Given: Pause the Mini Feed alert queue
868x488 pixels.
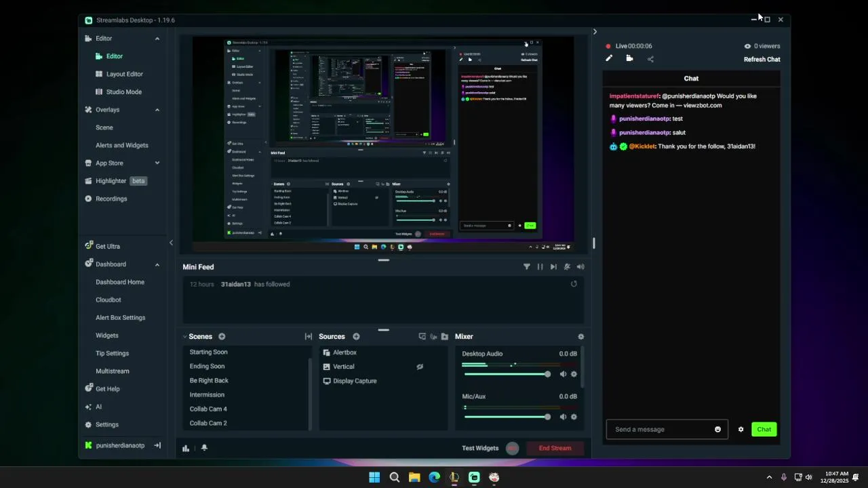Looking at the screenshot, I should [540, 267].
